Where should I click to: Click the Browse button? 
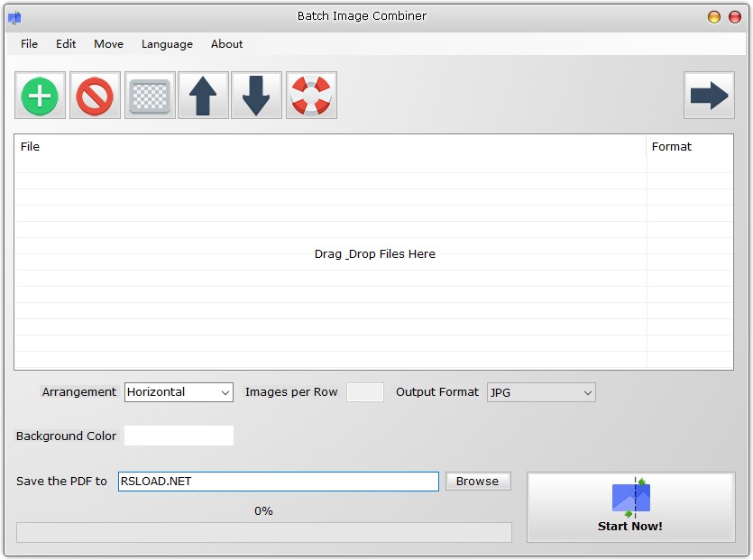477,481
